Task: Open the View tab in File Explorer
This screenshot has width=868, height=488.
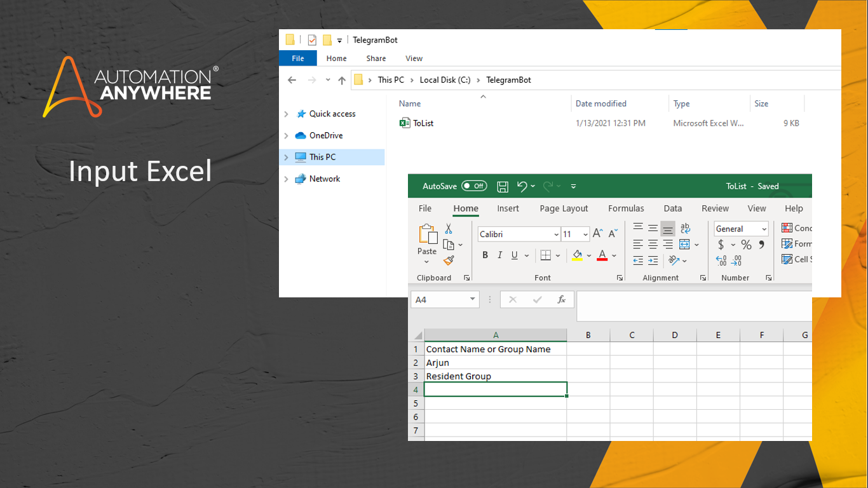Action: 414,58
